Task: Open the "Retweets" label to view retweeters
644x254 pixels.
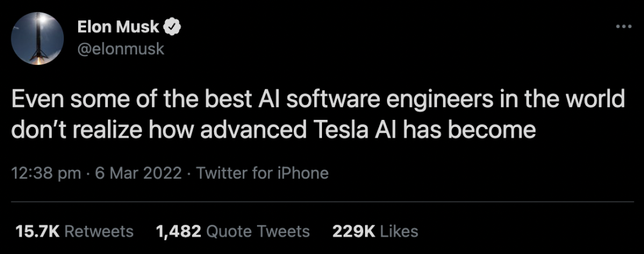Action: 98,231
